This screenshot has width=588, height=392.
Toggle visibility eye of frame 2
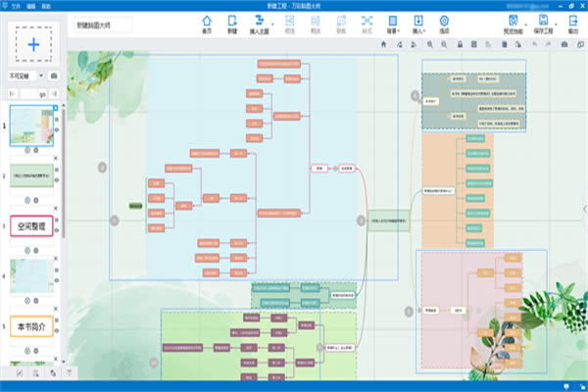click(57, 180)
